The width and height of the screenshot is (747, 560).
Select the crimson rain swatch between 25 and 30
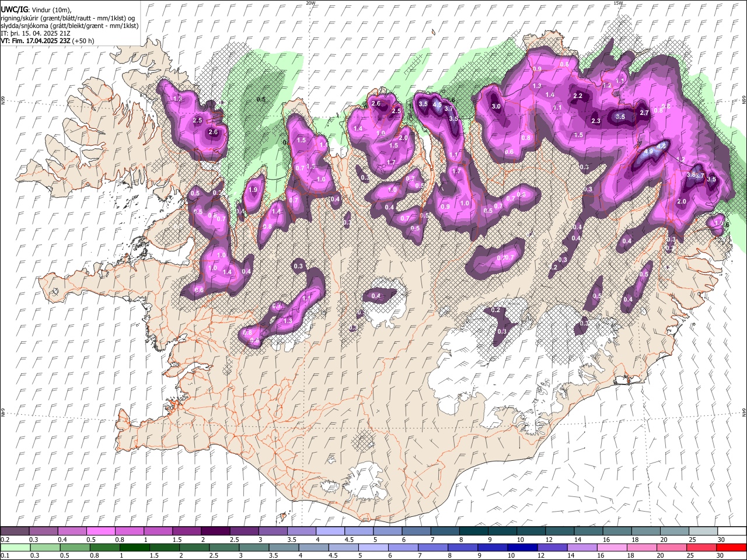(x=700, y=547)
